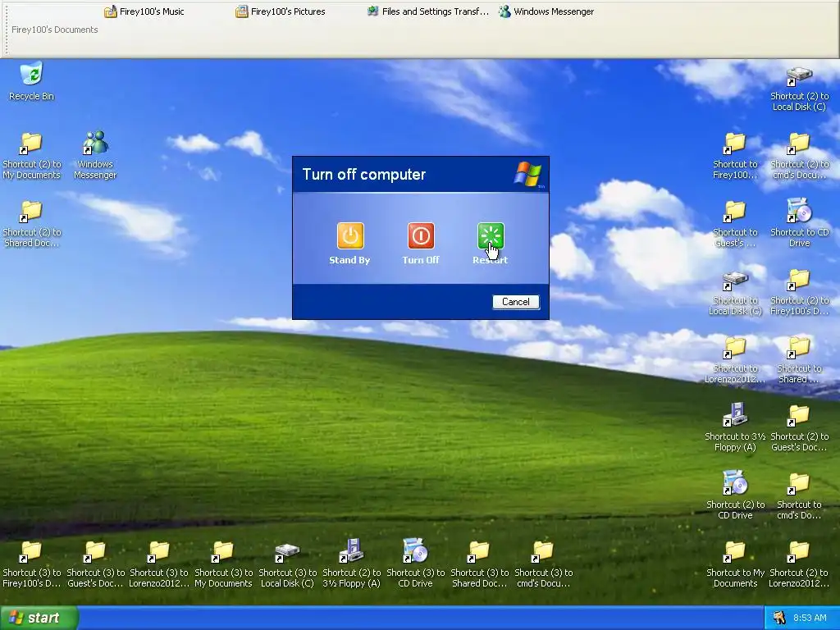Select Shortcut (2) to Lorenzo2012 folder
Viewport: 840px width, 630px height.
(799, 564)
